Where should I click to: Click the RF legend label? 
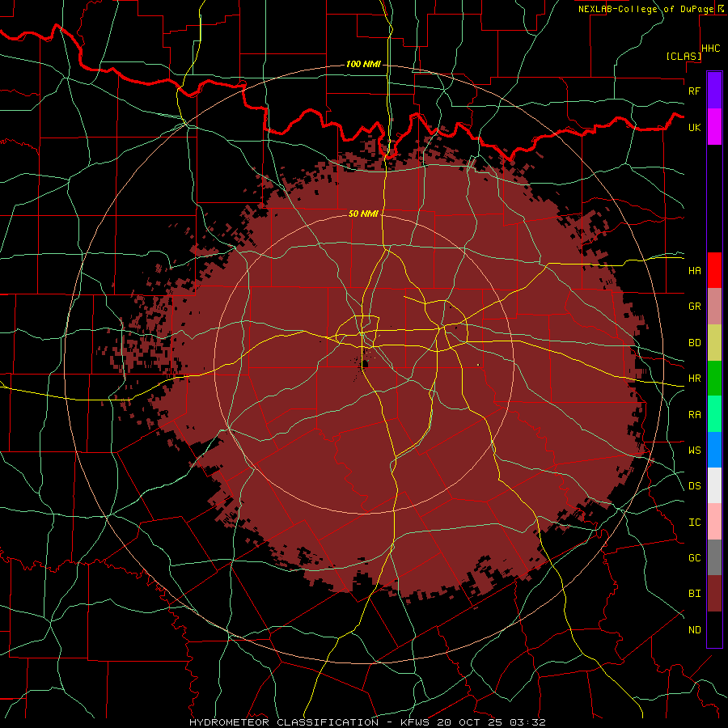(x=694, y=91)
